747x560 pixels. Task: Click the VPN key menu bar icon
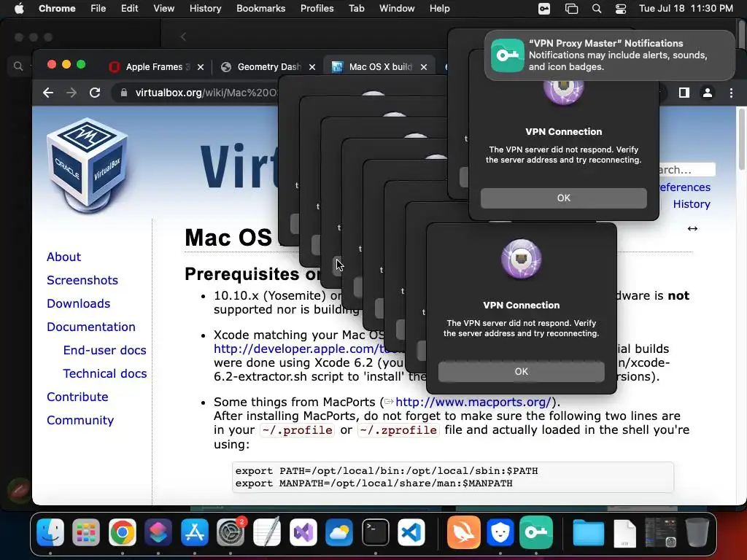(x=544, y=9)
